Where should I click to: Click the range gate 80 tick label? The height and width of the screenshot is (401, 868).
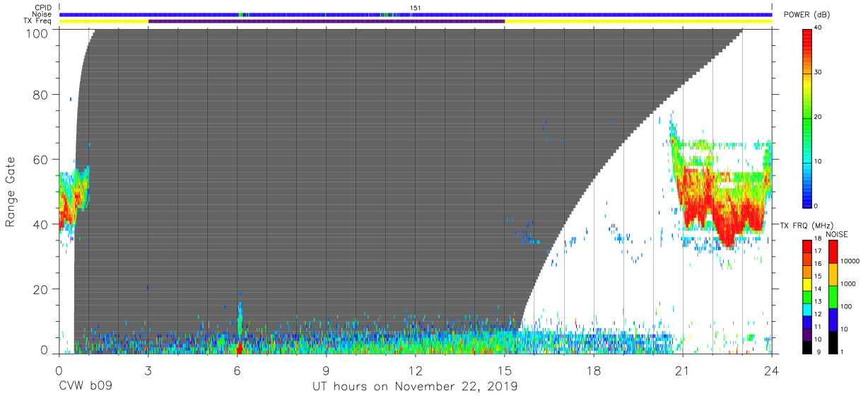point(41,95)
